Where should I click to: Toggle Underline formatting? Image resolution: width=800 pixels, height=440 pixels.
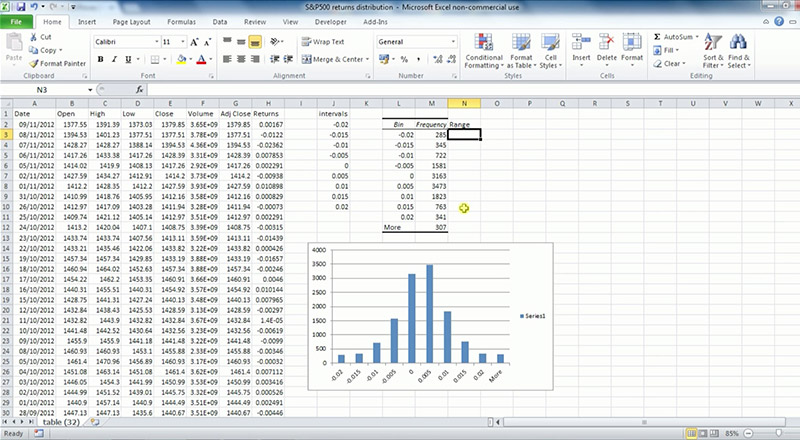tap(128, 59)
